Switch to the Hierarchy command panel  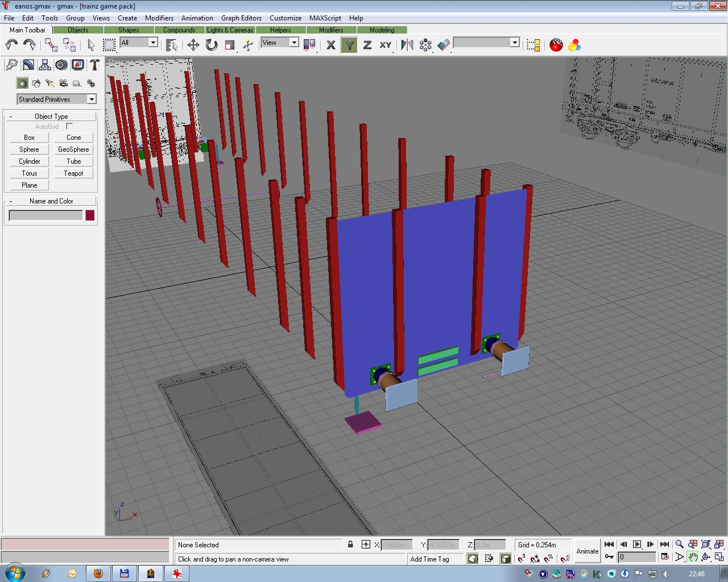click(44, 65)
